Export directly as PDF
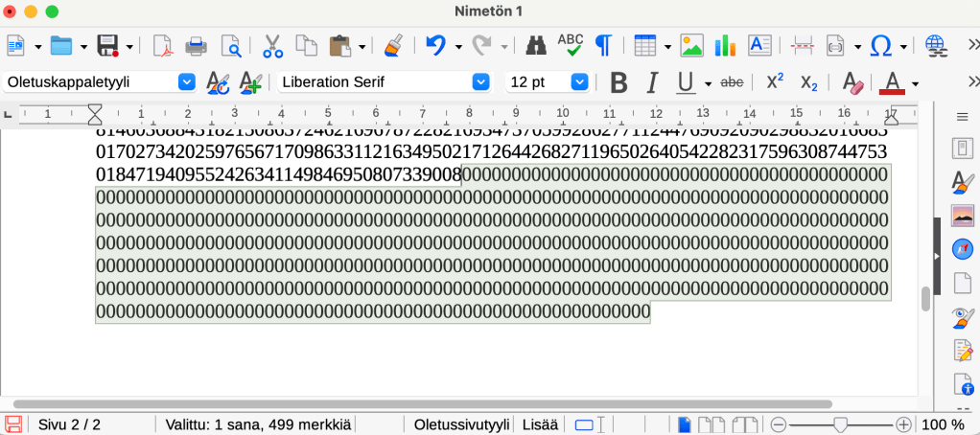This screenshot has height=435, width=980. point(163,45)
